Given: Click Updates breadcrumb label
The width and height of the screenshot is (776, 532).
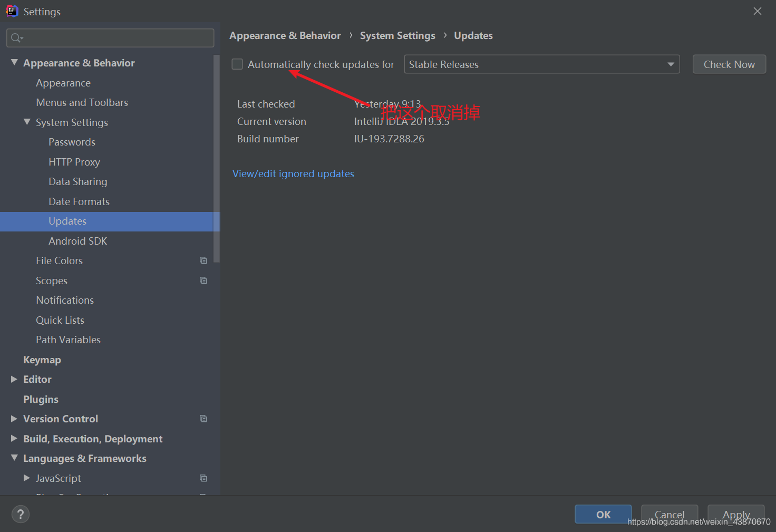Looking at the screenshot, I should (x=473, y=35).
